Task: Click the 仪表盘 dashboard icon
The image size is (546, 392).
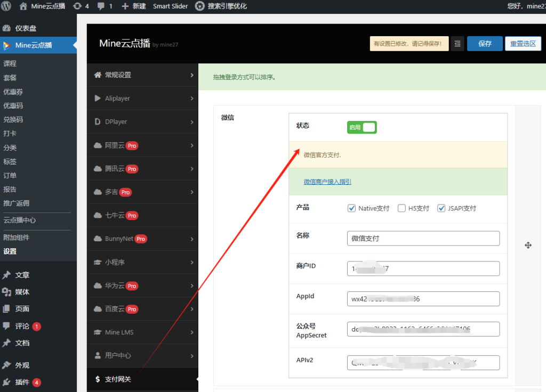Action: 6,28
